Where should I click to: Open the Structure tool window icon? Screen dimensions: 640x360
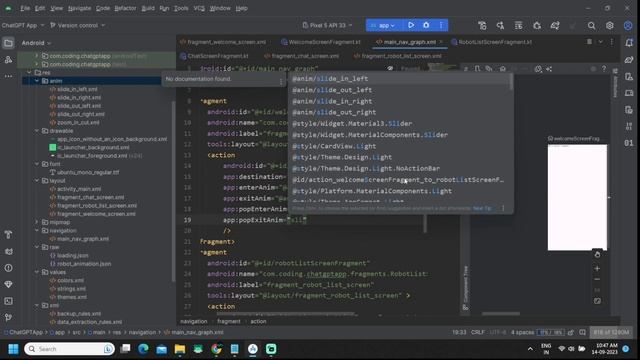[x=8, y=60]
